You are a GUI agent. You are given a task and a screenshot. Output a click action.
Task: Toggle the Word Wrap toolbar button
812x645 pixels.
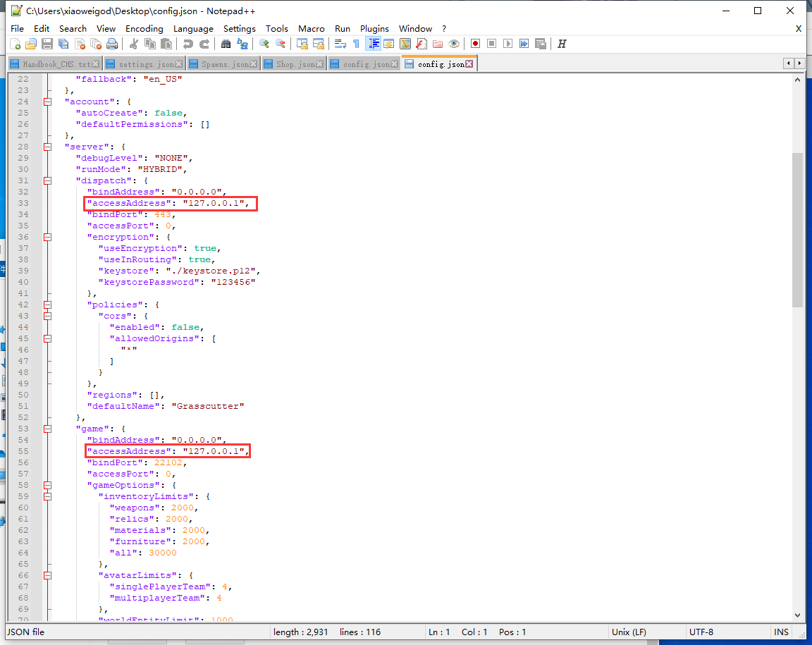pos(340,44)
